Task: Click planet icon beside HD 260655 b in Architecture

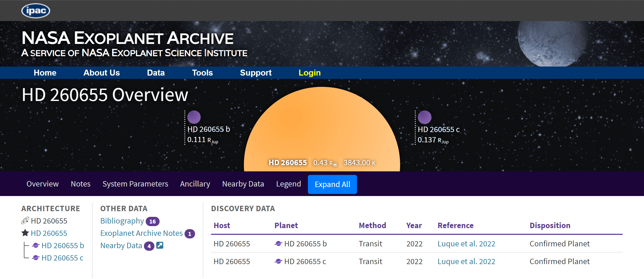Action: click(36, 245)
